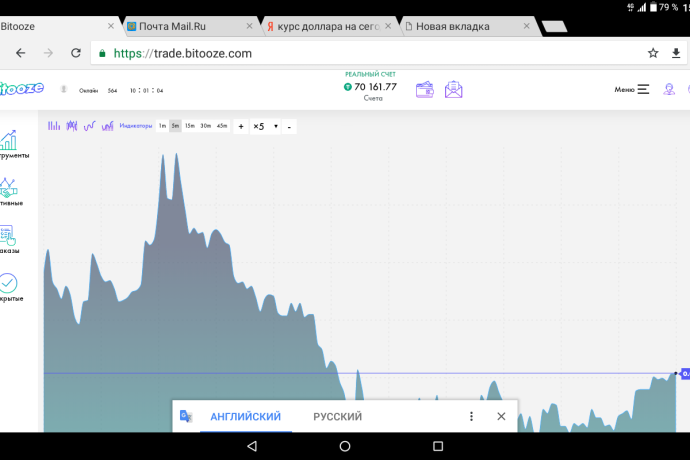Select the line chart type icon

(x=89, y=126)
